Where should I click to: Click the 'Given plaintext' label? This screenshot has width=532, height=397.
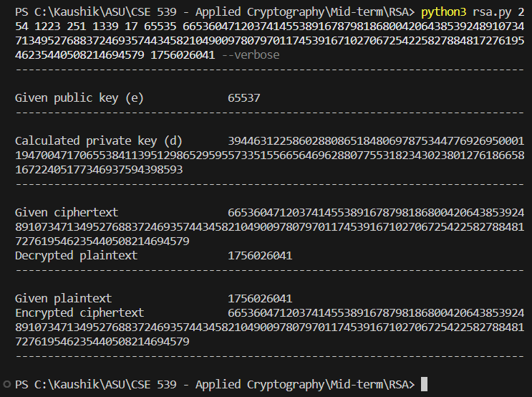point(63,299)
